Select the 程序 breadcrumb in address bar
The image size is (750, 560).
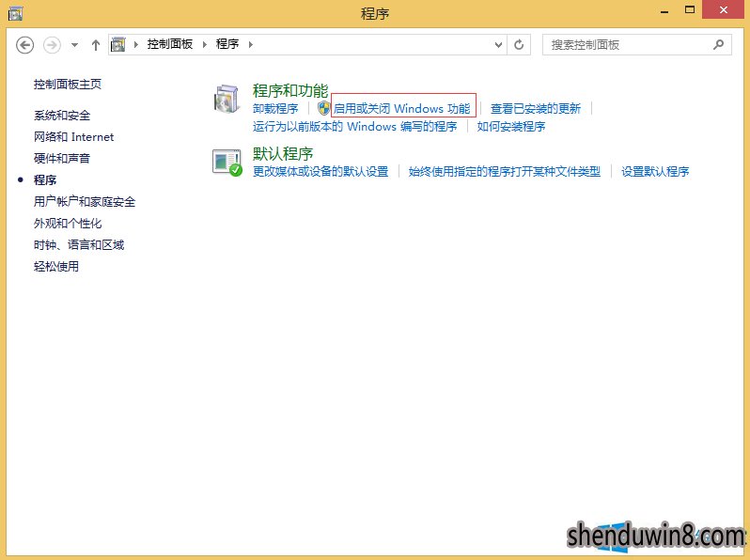pos(227,44)
